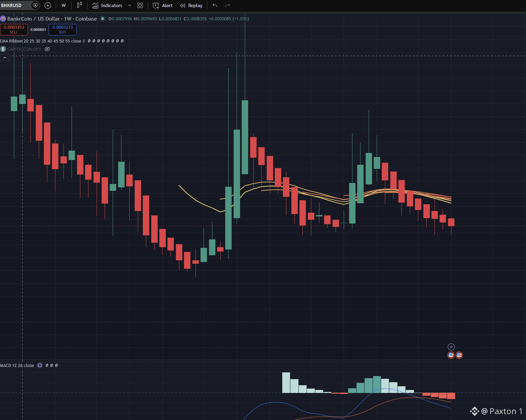Expand the favorite indicators dropdown arrow
Screen dimensions: 526x420
click(130, 5)
